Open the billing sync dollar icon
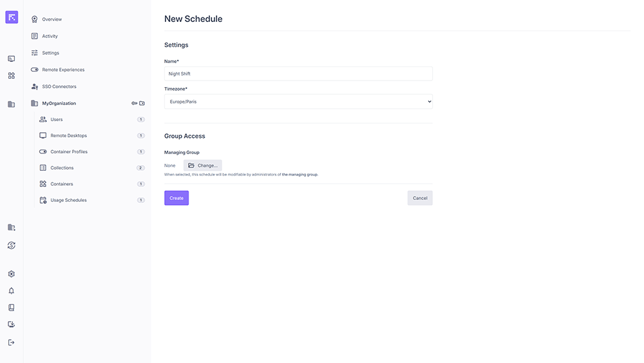 coord(11,245)
